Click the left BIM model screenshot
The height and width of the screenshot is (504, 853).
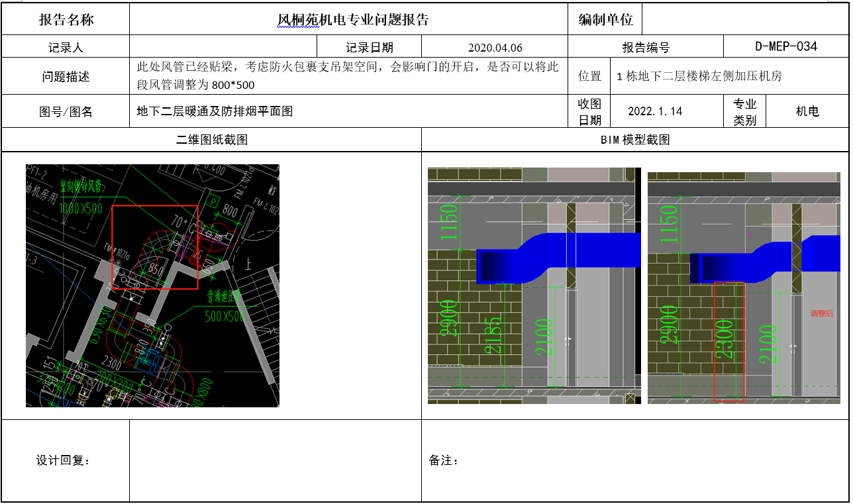pyautogui.click(x=533, y=285)
